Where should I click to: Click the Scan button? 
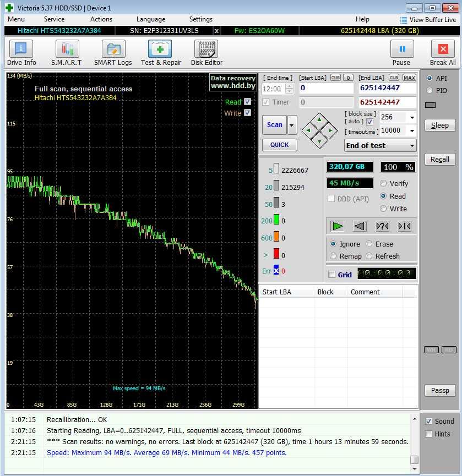pyautogui.click(x=274, y=125)
